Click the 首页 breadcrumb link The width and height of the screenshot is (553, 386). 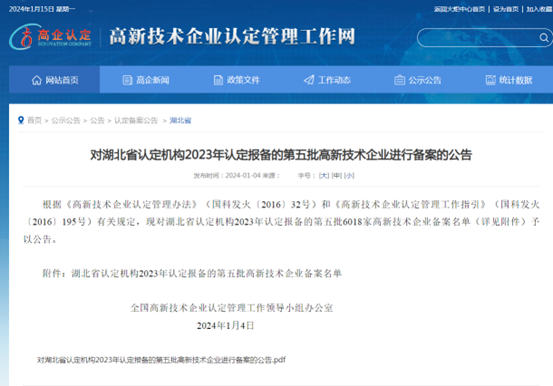point(35,120)
